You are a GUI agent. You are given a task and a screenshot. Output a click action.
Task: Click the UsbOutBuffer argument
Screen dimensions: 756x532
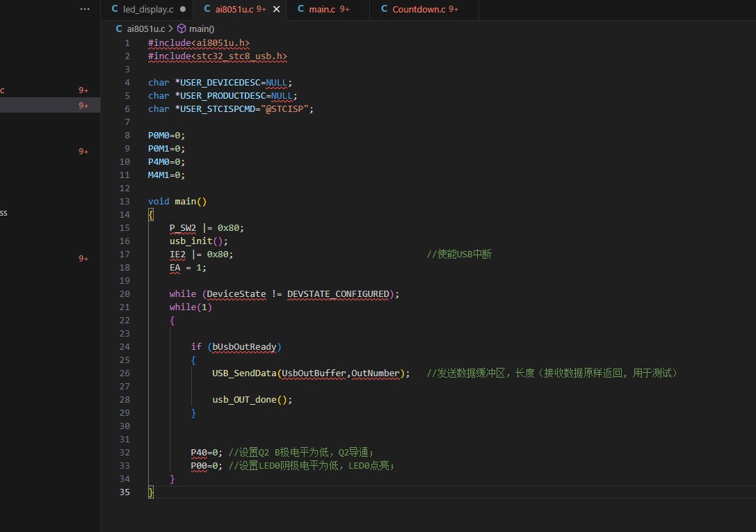tap(314, 373)
